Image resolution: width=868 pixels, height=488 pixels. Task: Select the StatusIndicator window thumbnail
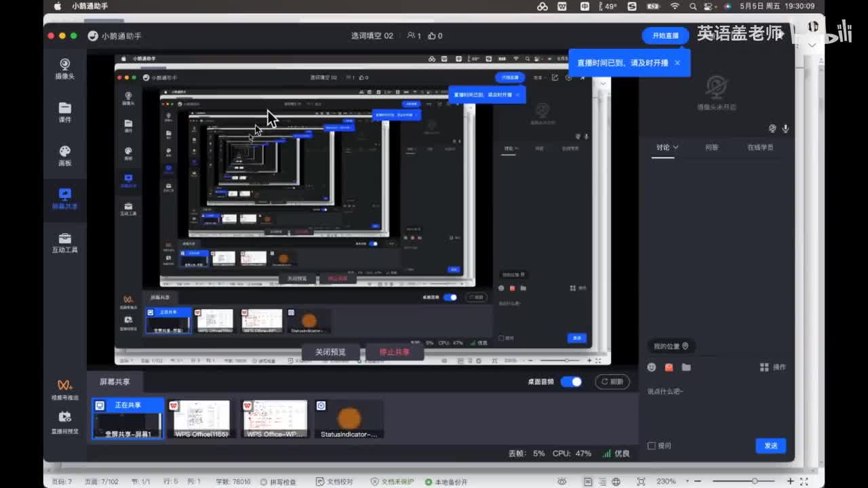pyautogui.click(x=349, y=418)
